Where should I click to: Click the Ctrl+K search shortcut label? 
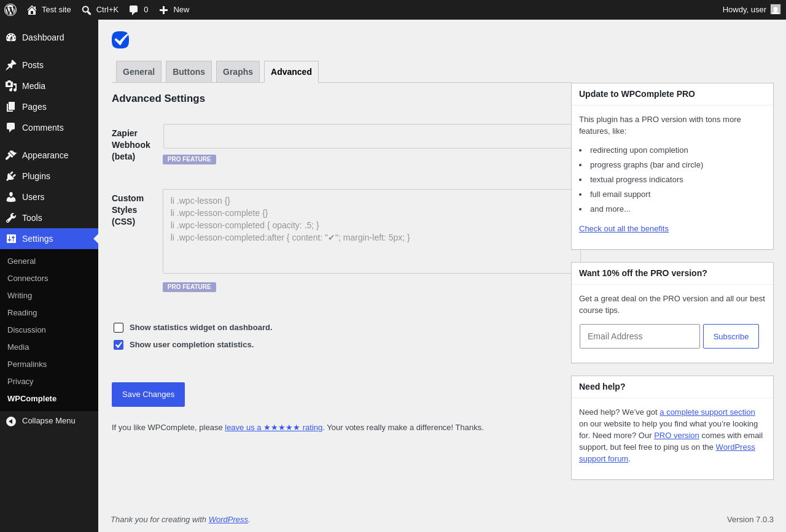(x=107, y=10)
